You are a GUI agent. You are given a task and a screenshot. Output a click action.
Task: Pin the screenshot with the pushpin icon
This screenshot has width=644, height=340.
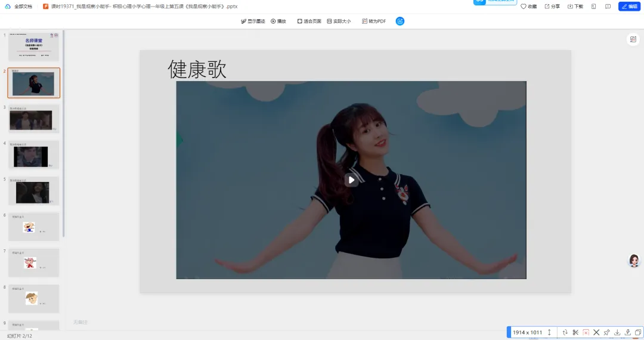coord(606,333)
